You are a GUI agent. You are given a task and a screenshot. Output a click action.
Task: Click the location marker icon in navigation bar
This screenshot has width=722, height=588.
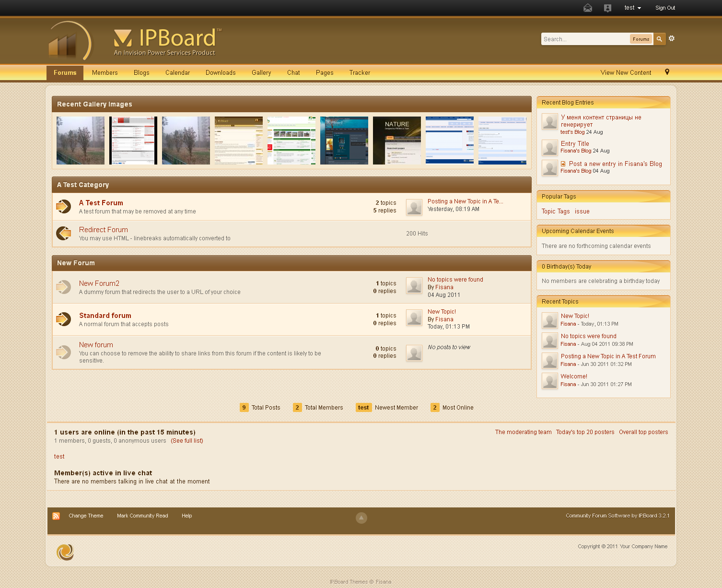pos(667,72)
